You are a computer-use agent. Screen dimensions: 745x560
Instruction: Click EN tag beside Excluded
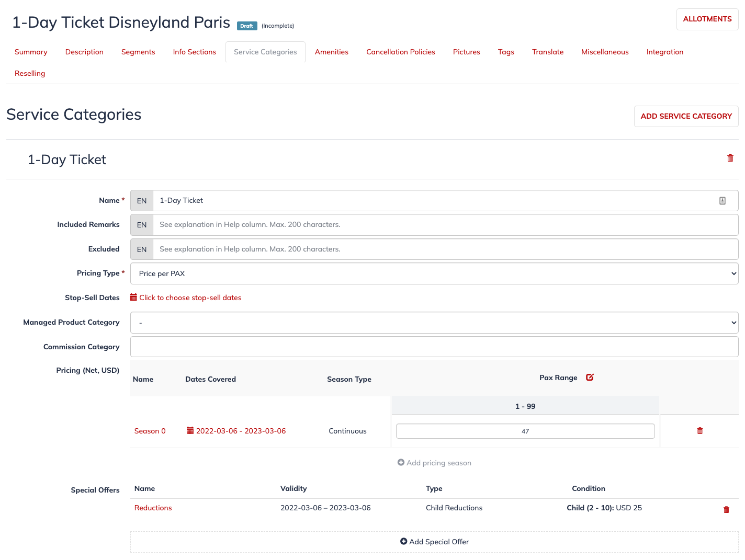[142, 249]
